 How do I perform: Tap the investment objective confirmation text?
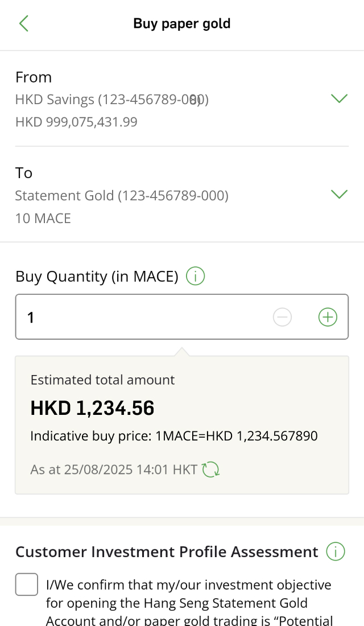click(x=189, y=602)
